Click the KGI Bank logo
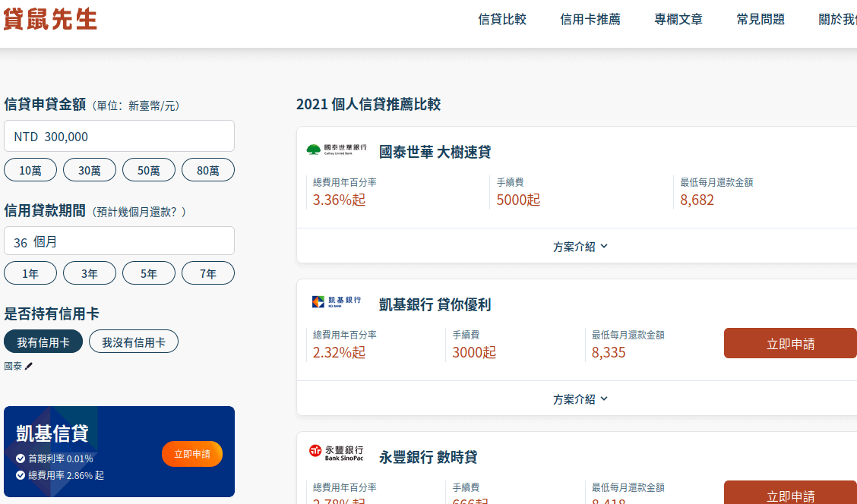 coord(336,302)
